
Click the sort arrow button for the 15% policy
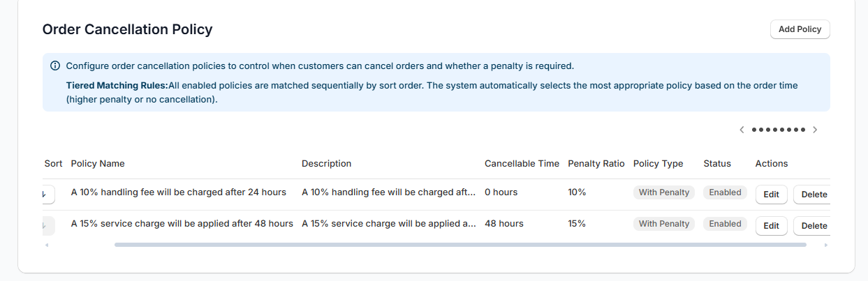pos(47,225)
